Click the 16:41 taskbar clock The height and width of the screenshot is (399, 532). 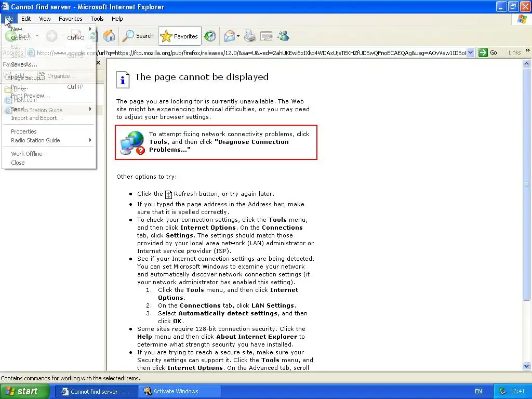(x=517, y=392)
